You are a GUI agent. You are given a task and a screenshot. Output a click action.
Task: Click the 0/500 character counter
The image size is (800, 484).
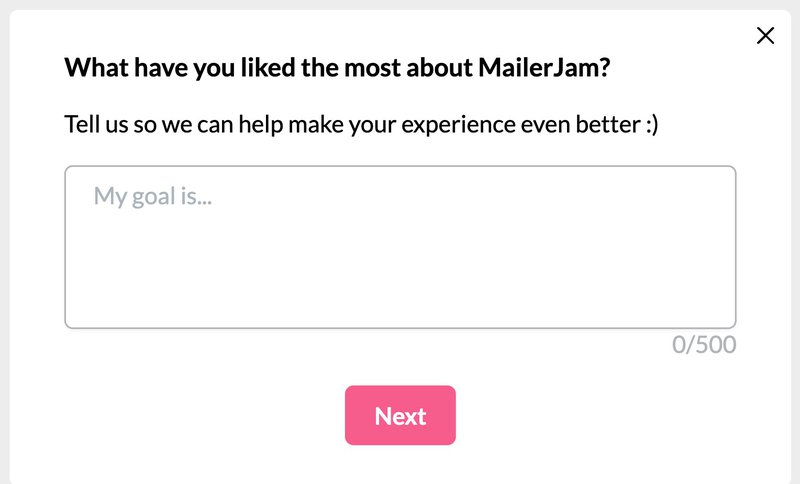(704, 346)
